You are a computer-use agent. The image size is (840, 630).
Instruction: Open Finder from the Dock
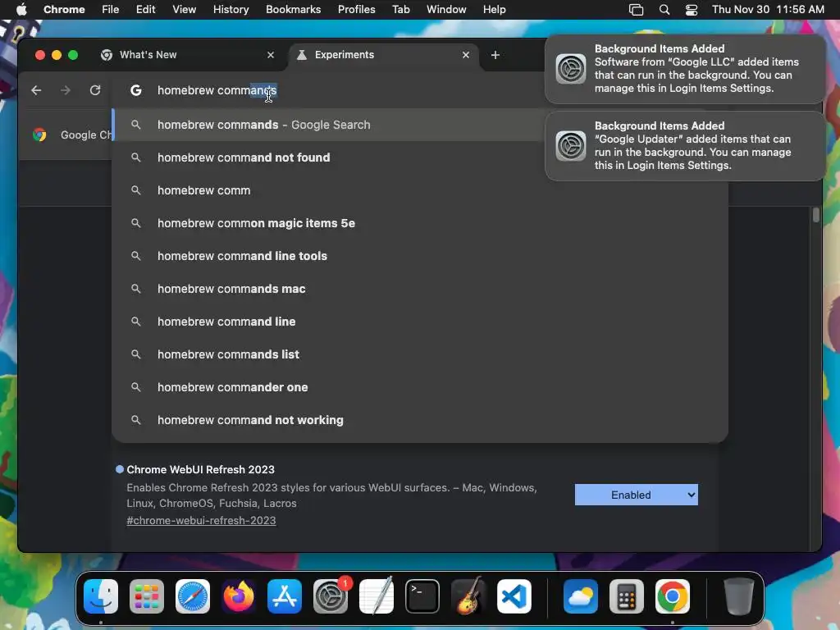(x=101, y=596)
